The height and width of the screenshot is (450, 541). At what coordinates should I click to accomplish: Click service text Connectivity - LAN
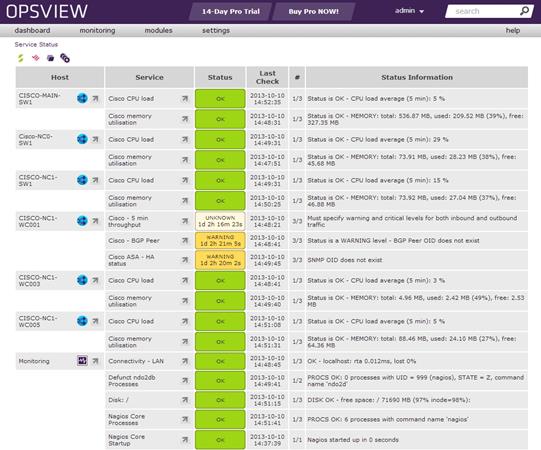(x=136, y=361)
